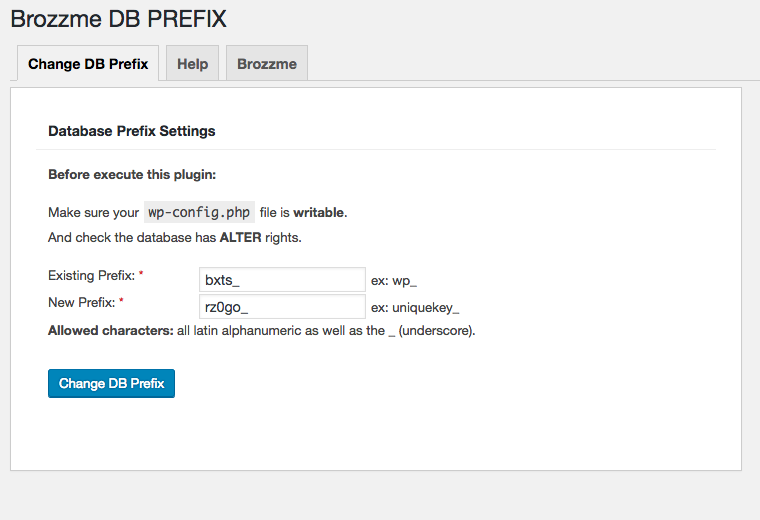Viewport: 760px width, 520px height.
Task: Click the Database Prefix Settings heading
Action: (132, 130)
